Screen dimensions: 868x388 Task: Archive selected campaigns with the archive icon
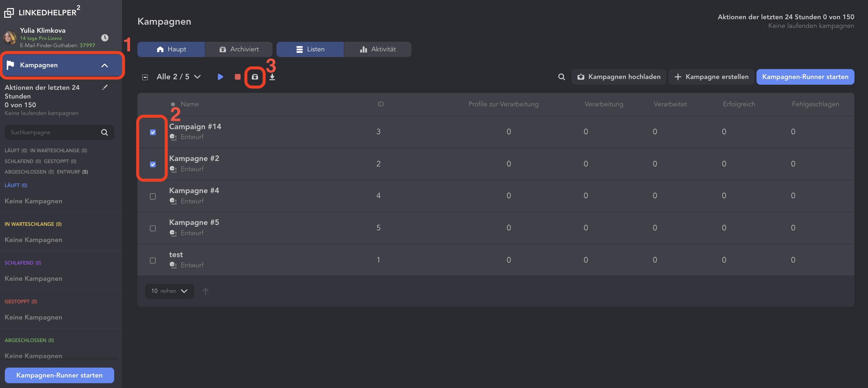pos(255,77)
